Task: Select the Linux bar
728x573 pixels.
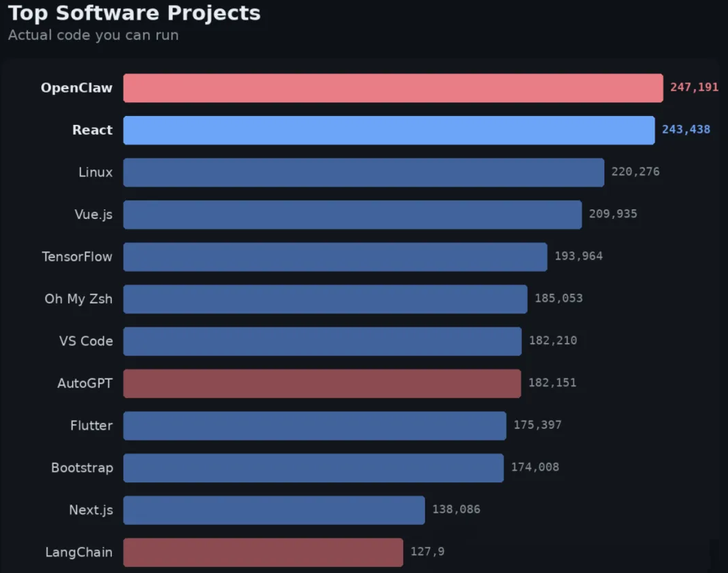Action: [x=363, y=172]
